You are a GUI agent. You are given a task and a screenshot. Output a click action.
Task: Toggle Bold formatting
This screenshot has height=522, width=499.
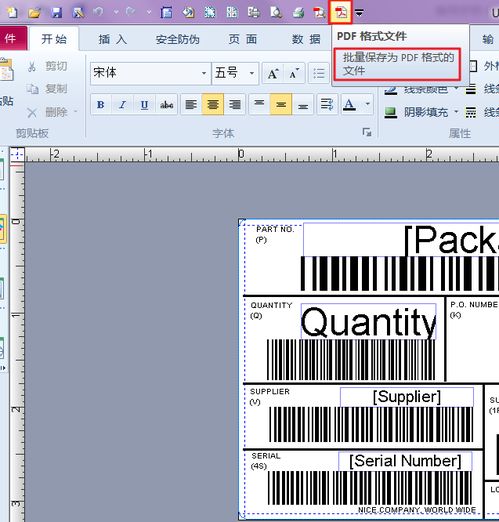(101, 104)
